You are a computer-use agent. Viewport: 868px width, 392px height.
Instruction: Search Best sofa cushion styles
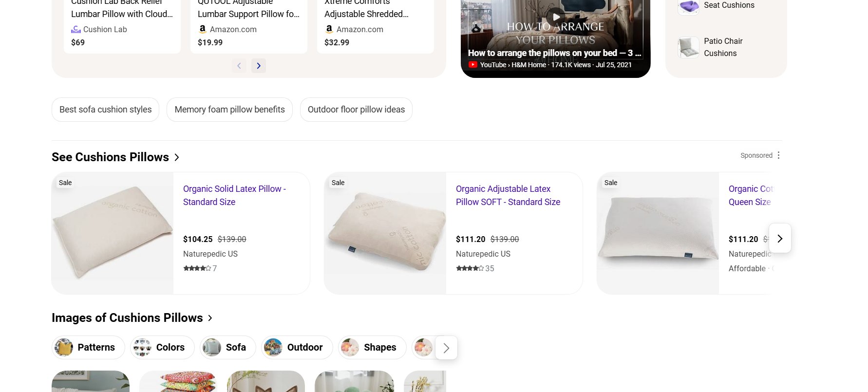105,110
